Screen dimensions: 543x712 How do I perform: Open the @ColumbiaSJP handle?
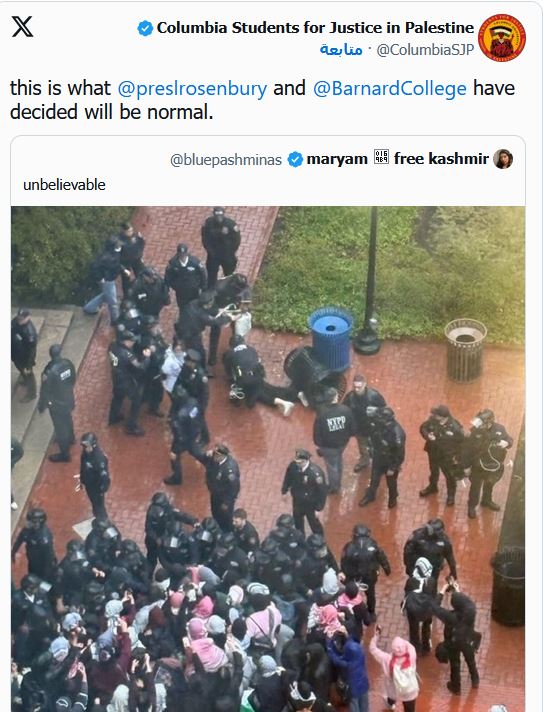pos(425,50)
